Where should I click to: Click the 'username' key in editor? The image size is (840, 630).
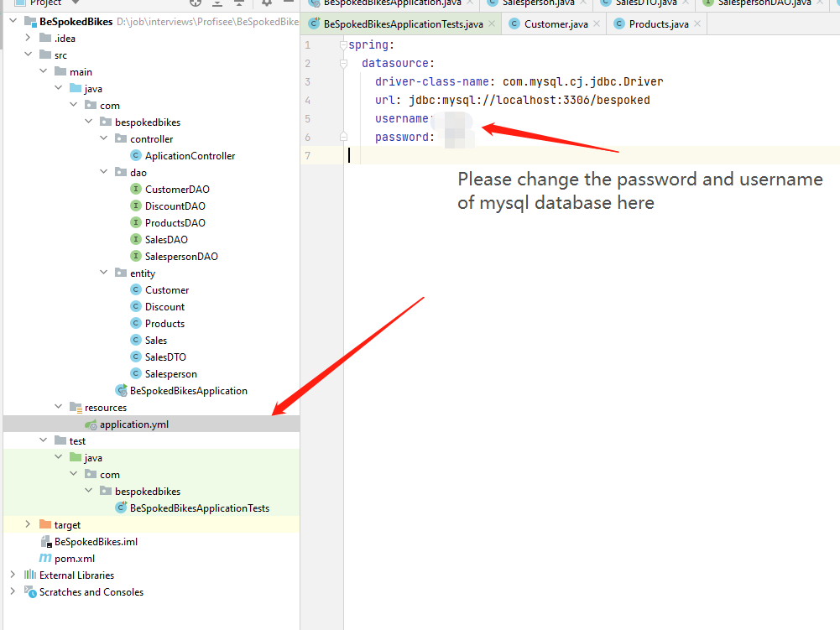[x=402, y=118]
